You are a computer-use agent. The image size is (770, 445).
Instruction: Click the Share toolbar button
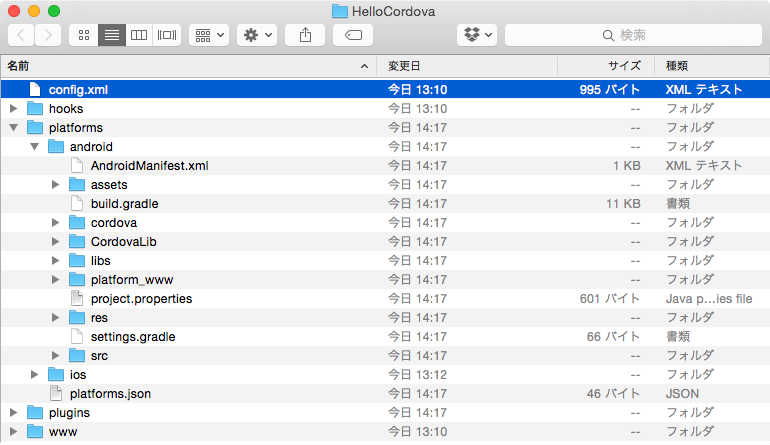point(305,35)
